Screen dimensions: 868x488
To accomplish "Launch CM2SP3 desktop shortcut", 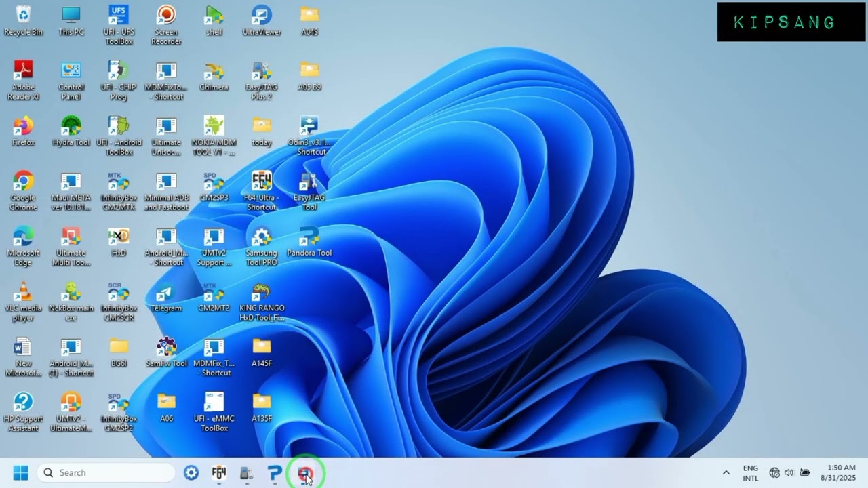I will (214, 186).
